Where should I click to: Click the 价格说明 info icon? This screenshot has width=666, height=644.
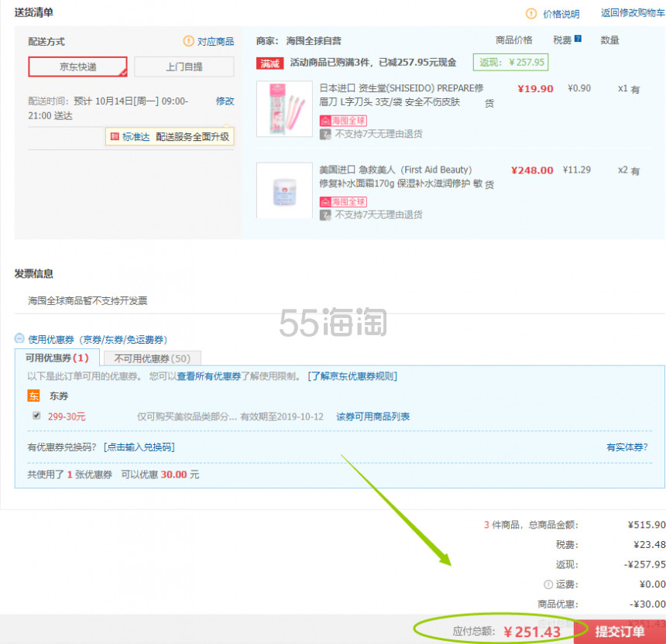tap(531, 14)
